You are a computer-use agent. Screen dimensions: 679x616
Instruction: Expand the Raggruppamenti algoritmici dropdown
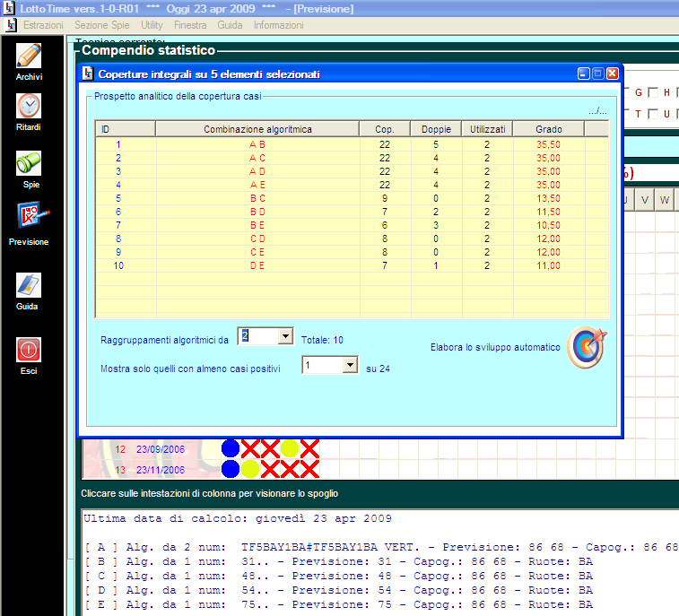tap(285, 336)
